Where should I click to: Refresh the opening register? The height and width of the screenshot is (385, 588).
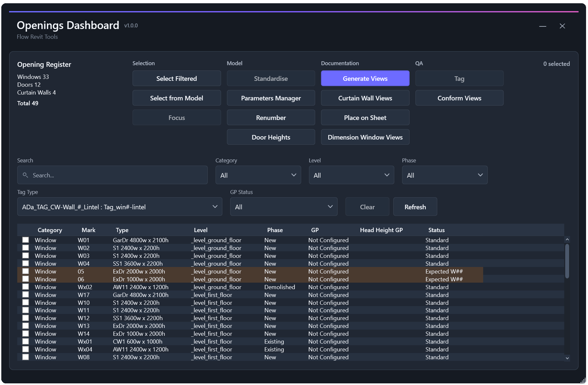(x=415, y=207)
